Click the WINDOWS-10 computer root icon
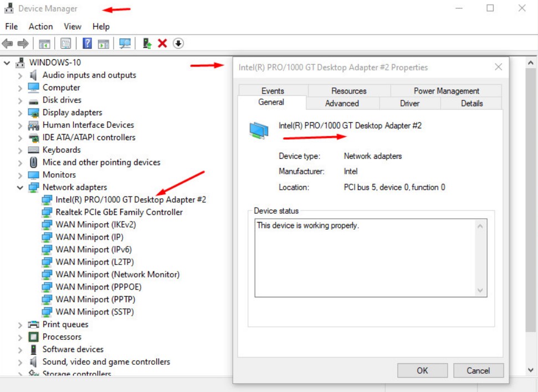Image resolution: width=538 pixels, height=392 pixels. (21, 63)
